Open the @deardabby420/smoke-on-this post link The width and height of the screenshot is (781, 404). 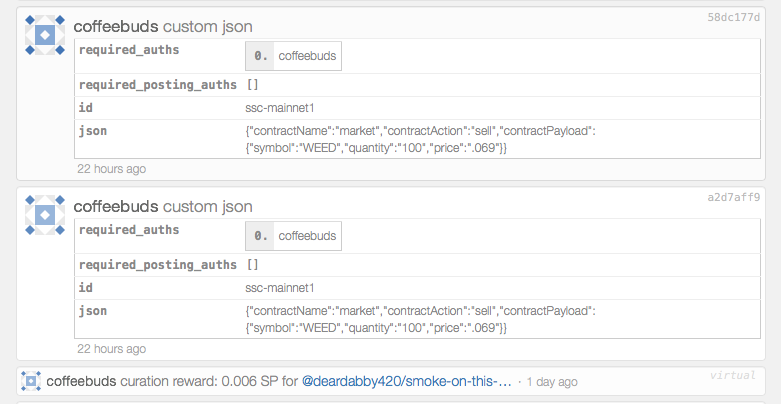[407, 382]
